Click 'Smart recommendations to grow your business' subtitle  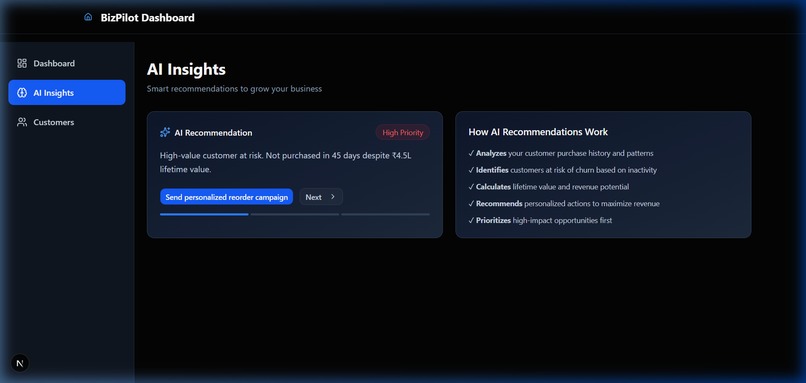(x=234, y=89)
